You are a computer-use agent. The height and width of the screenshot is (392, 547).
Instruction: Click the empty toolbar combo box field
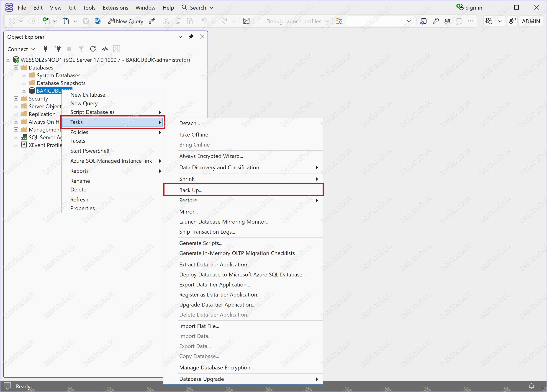[x=376, y=21]
